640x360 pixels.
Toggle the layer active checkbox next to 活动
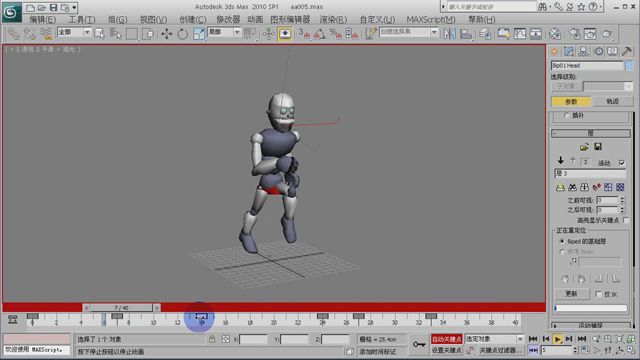pyautogui.click(x=622, y=163)
